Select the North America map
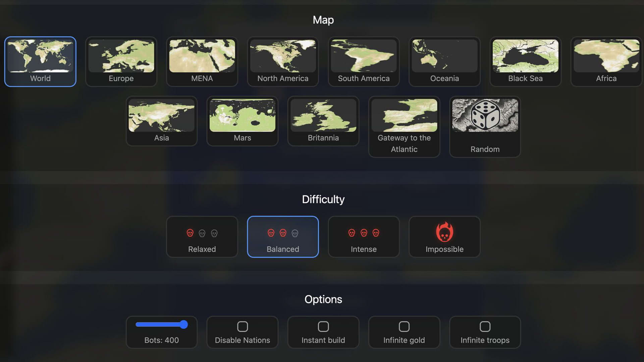 coord(283,62)
